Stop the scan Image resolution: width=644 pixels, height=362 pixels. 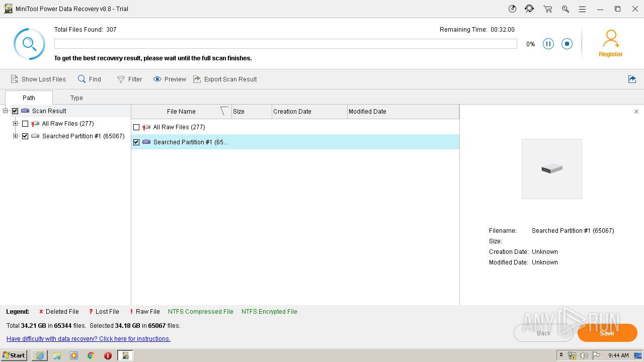(567, 44)
